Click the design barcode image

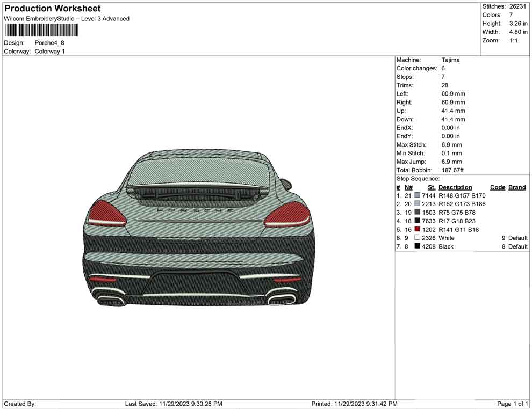[x=41, y=31]
